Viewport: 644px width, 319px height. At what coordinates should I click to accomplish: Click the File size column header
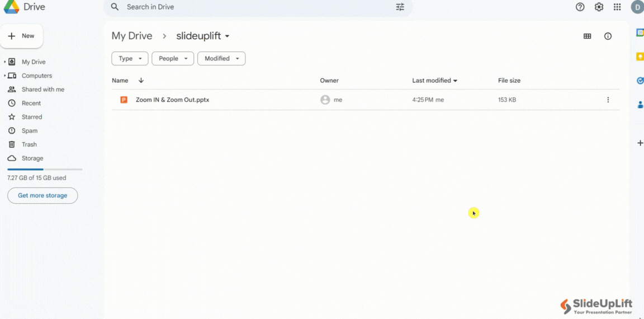pyautogui.click(x=509, y=81)
